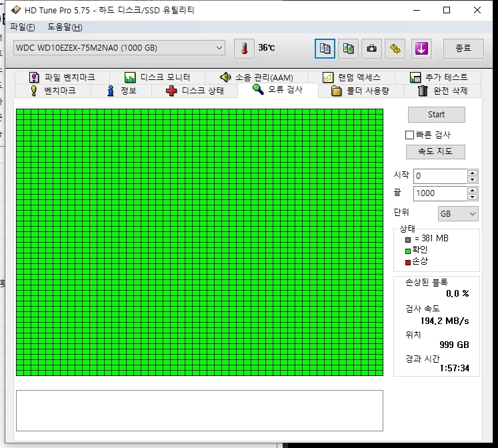Screen dimensions: 498x448
Task: Click the Start button
Action: 437,115
